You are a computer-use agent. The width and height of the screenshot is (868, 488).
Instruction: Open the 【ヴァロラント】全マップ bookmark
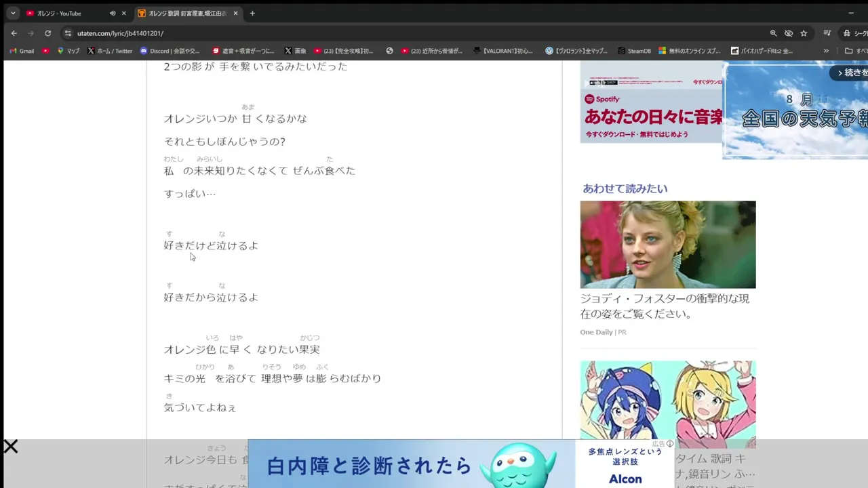[x=576, y=51]
